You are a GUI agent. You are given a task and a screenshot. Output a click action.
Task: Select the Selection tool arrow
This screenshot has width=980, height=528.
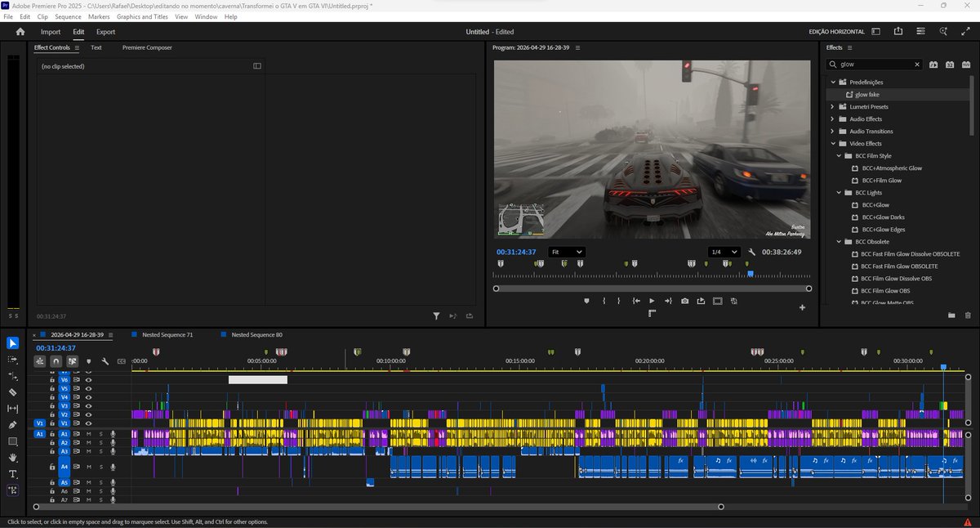(x=13, y=343)
